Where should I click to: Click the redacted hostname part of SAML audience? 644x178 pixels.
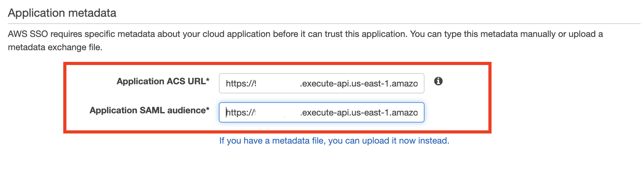(277, 113)
